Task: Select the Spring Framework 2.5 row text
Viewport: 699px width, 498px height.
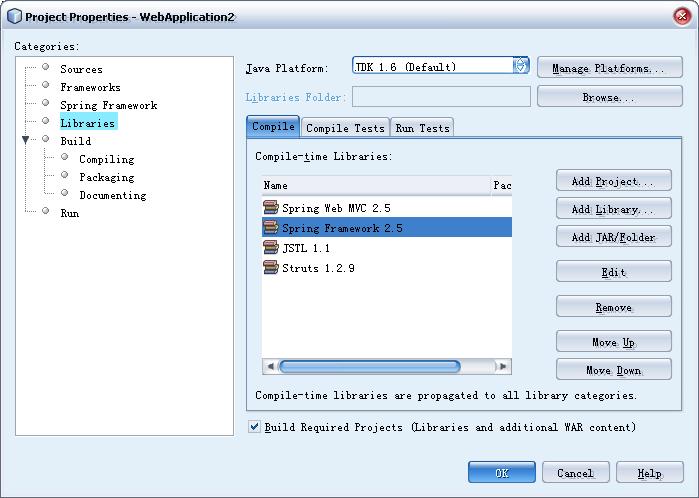Action: [x=342, y=228]
